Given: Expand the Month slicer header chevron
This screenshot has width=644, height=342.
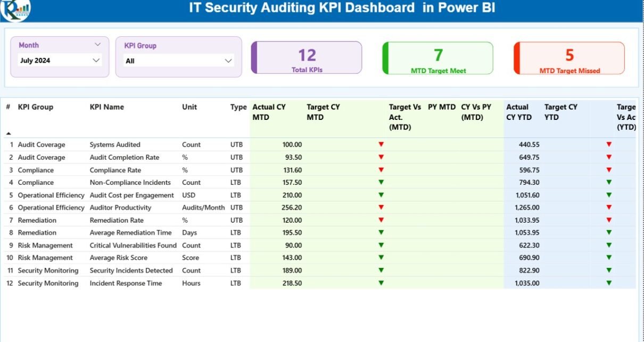Looking at the screenshot, I should point(97,45).
